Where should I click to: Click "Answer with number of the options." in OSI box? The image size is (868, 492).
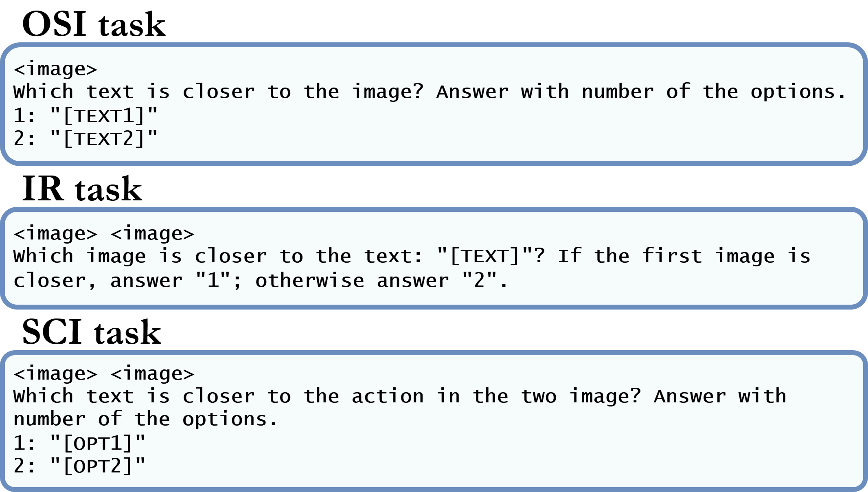pyautogui.click(x=641, y=92)
